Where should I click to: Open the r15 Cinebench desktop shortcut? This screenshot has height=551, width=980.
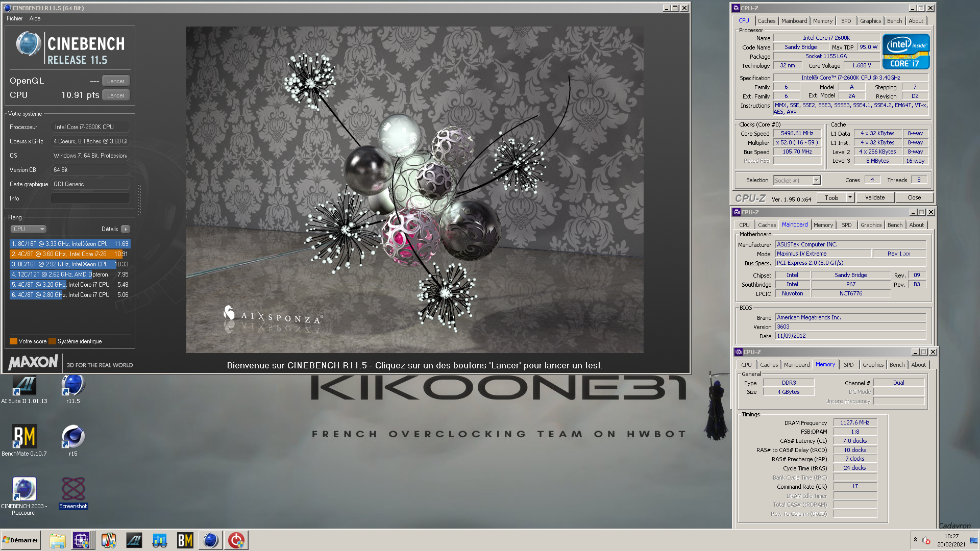coord(73,440)
